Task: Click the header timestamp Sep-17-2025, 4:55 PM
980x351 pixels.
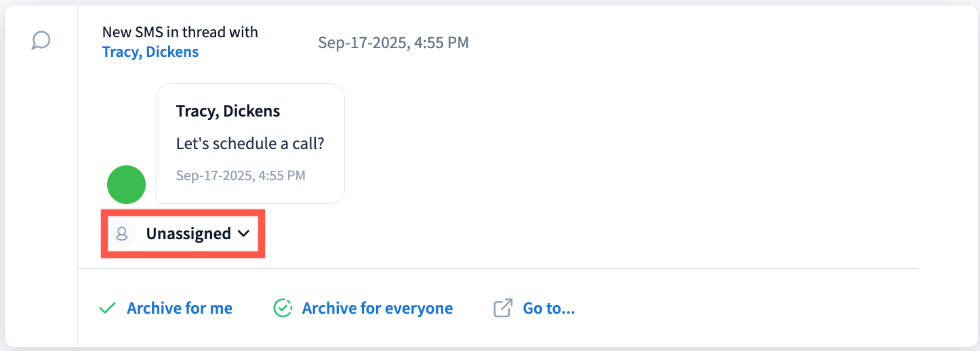Action: (393, 43)
